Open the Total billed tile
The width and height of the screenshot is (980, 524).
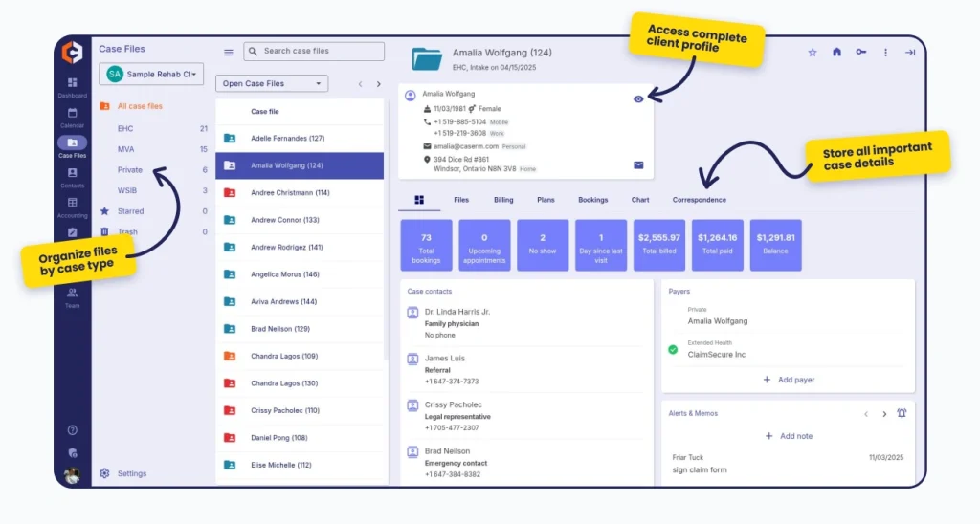click(x=659, y=245)
